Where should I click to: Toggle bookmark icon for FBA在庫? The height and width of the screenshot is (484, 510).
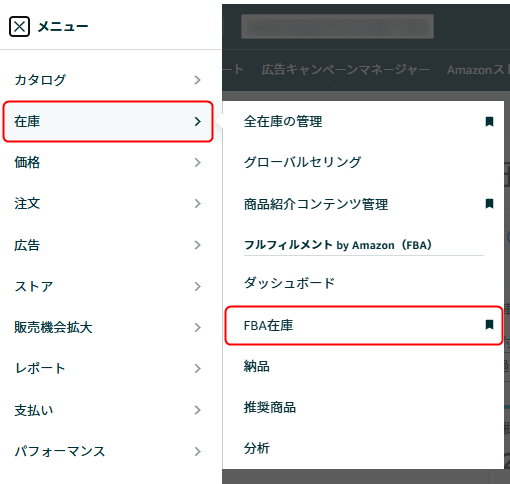[489, 324]
